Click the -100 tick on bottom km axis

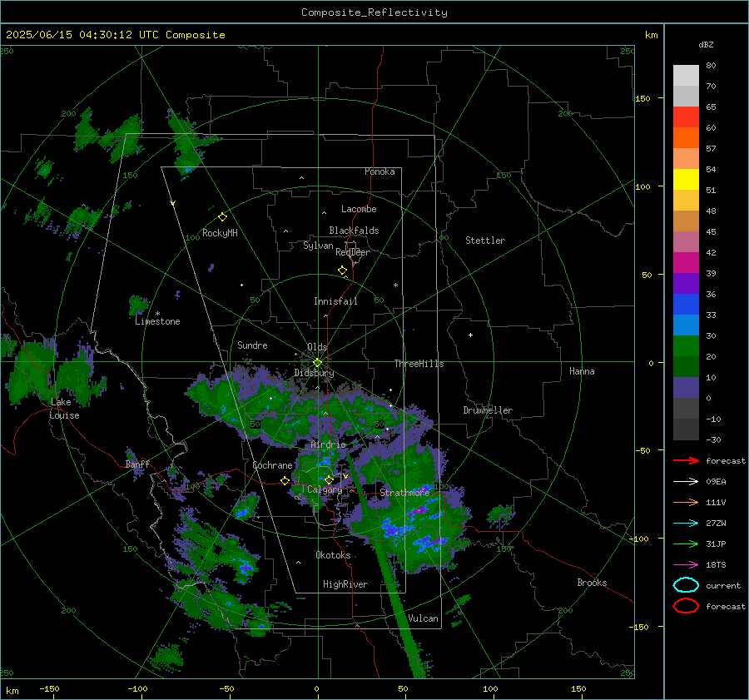click(137, 689)
